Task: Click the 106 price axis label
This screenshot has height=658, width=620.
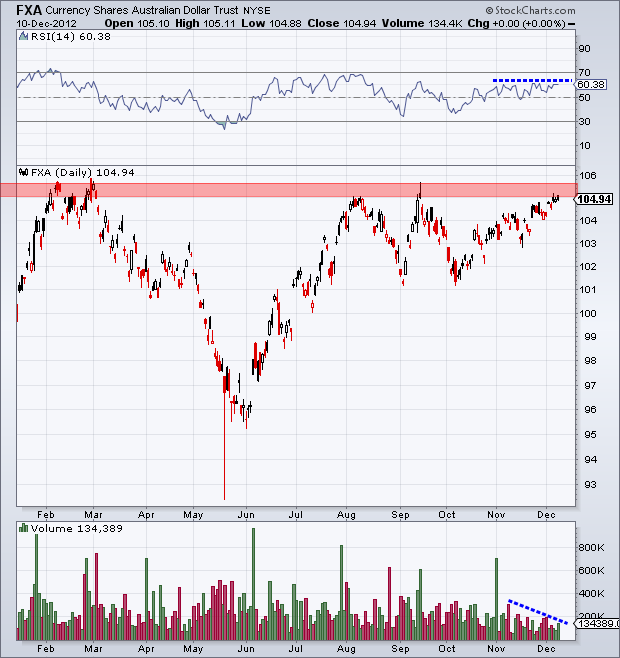Action: pos(587,176)
